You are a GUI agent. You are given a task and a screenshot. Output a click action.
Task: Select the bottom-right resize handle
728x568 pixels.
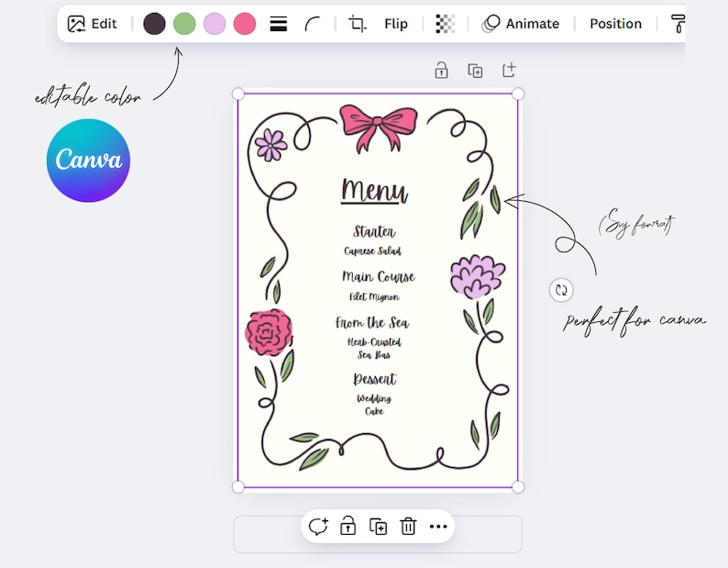click(x=518, y=487)
